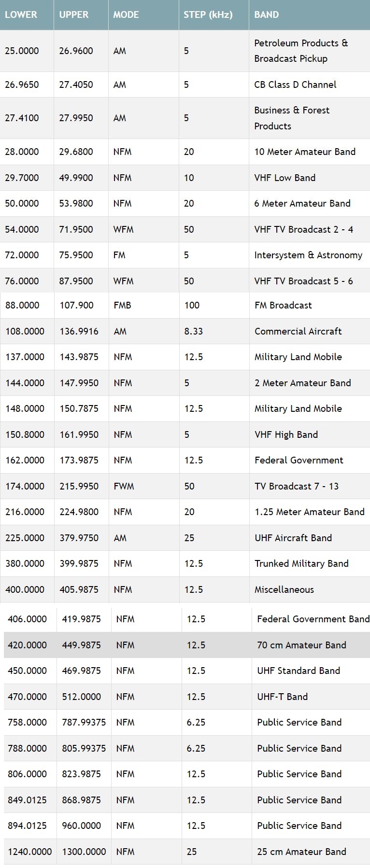Click the UPPER column header
Viewport: 370px width, 868px height.
(81, 14)
